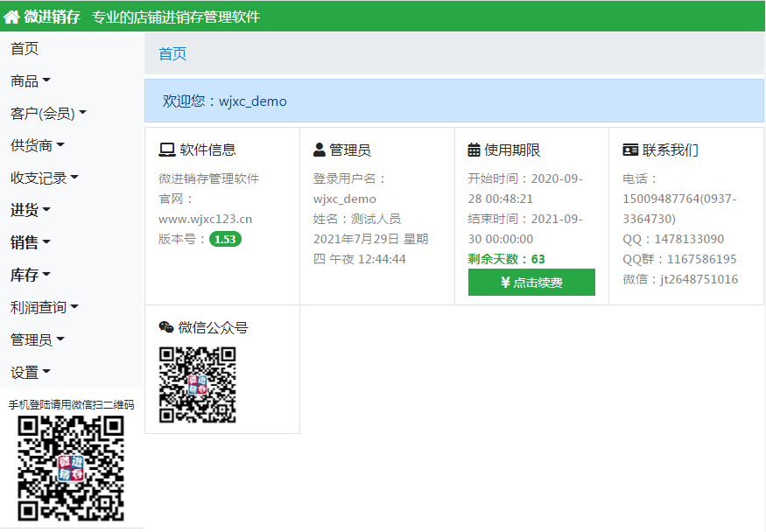Click the laptop icon beside 软件信息

pos(167,150)
